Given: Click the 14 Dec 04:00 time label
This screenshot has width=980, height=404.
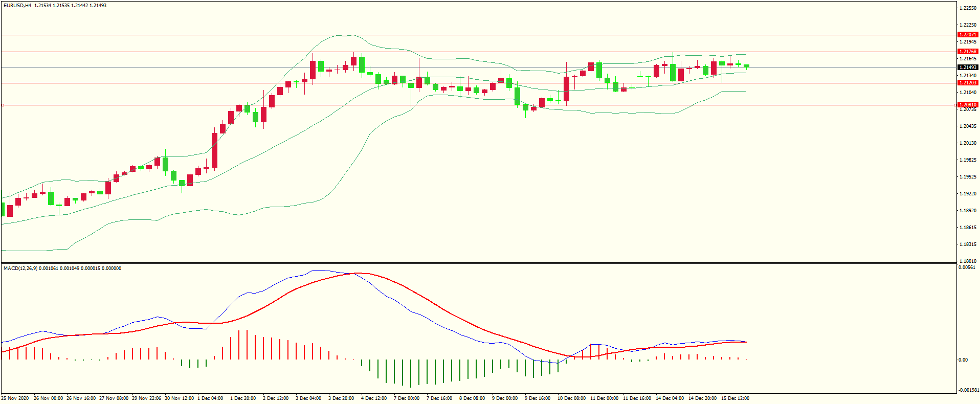Looking at the screenshot, I should coord(670,398).
